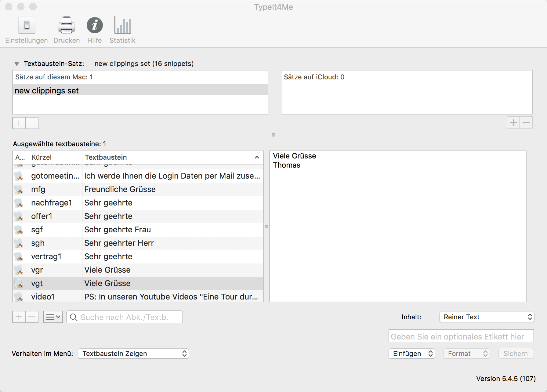
Task: Add a new set on this Mac
Action: click(x=19, y=123)
